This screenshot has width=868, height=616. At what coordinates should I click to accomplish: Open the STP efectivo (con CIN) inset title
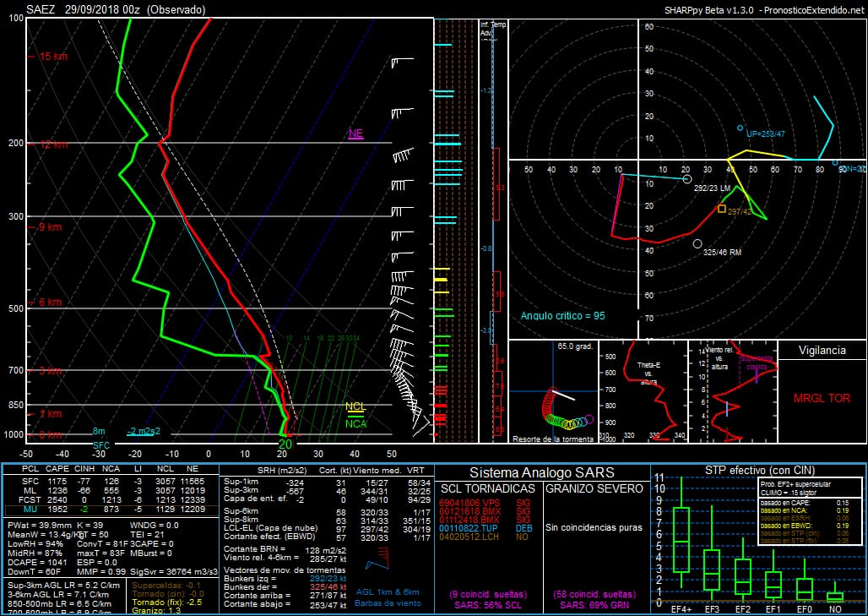point(757,471)
